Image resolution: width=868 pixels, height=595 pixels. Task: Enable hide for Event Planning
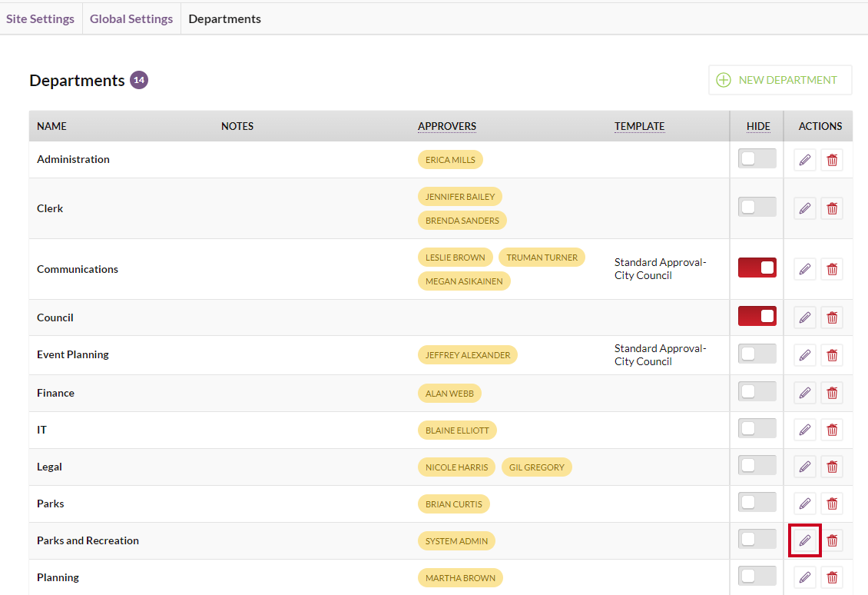757,354
